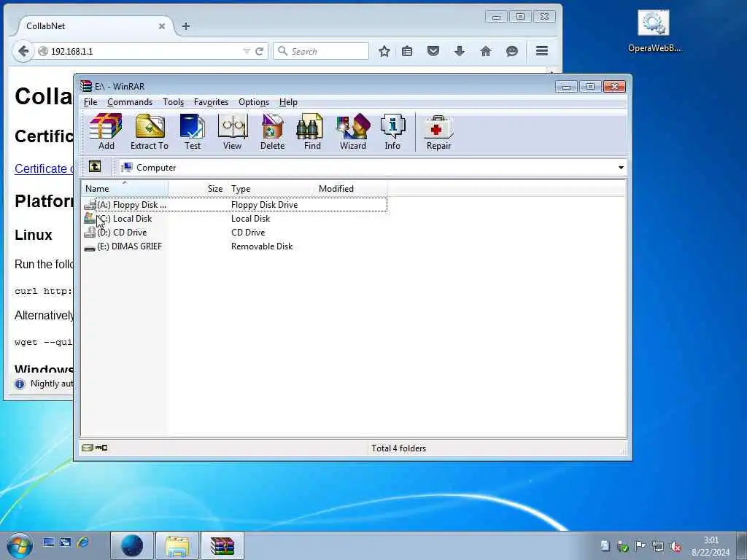Image resolution: width=747 pixels, height=560 pixels.
Task: Click the Firefox Search field
Action: pos(321,51)
